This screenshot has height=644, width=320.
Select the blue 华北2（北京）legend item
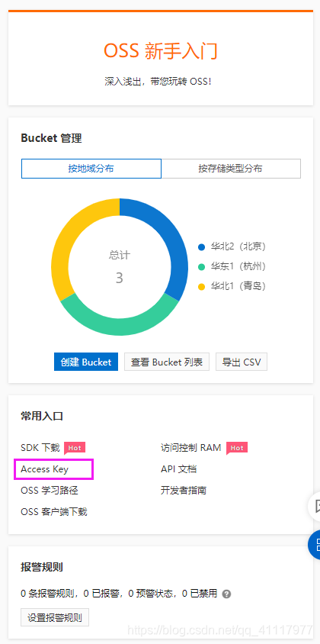pos(232,246)
